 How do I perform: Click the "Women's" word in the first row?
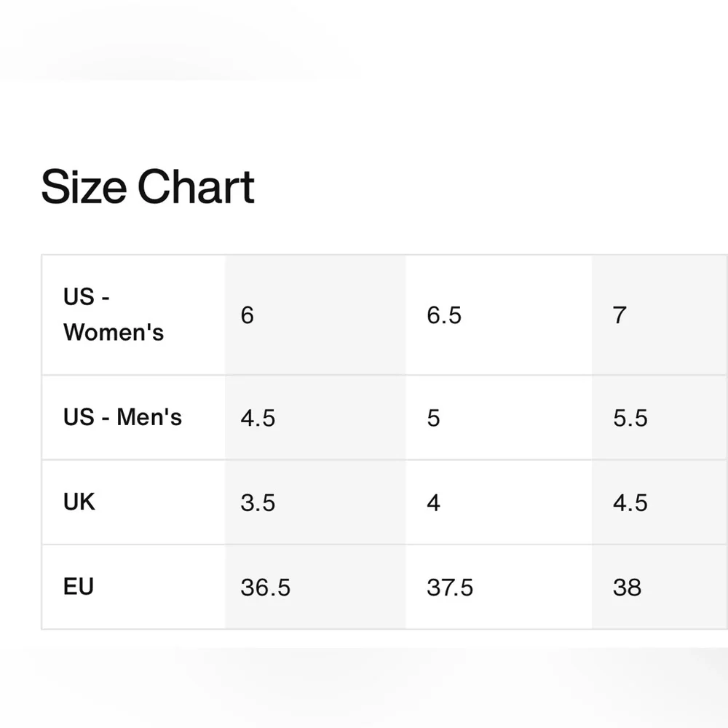tap(114, 333)
